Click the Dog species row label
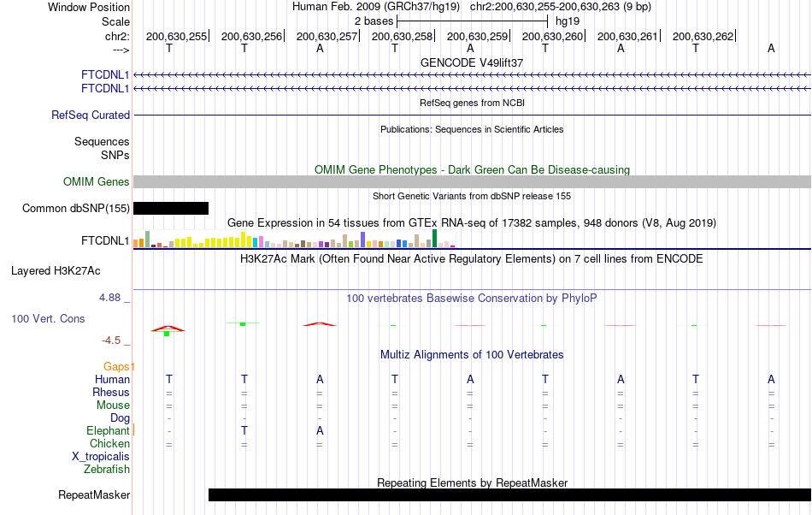812x515 pixels. coord(121,417)
